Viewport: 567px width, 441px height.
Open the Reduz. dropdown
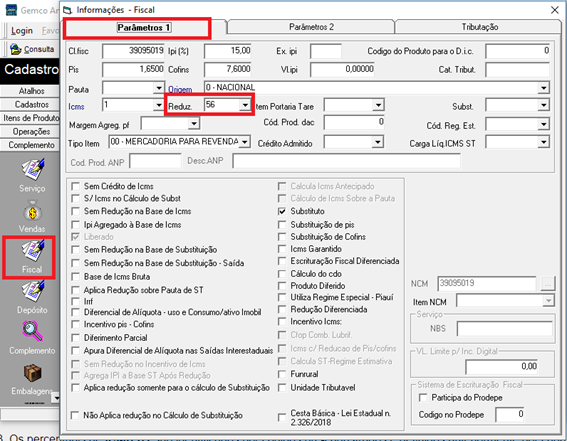pyautogui.click(x=245, y=105)
